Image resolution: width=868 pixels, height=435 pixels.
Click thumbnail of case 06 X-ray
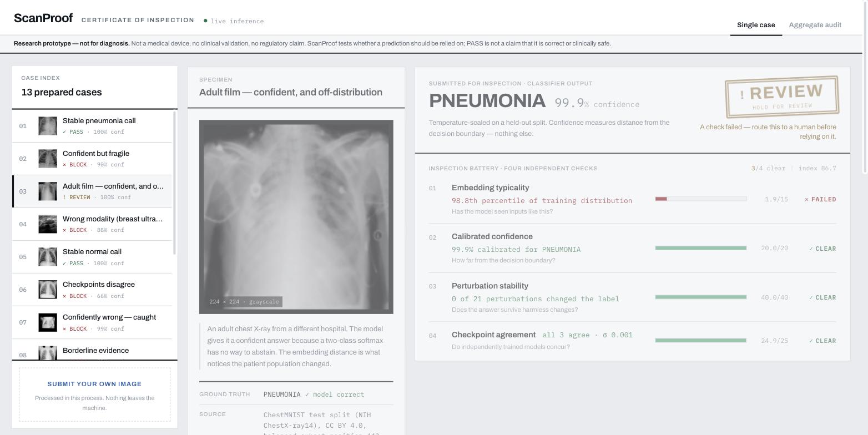pos(48,290)
